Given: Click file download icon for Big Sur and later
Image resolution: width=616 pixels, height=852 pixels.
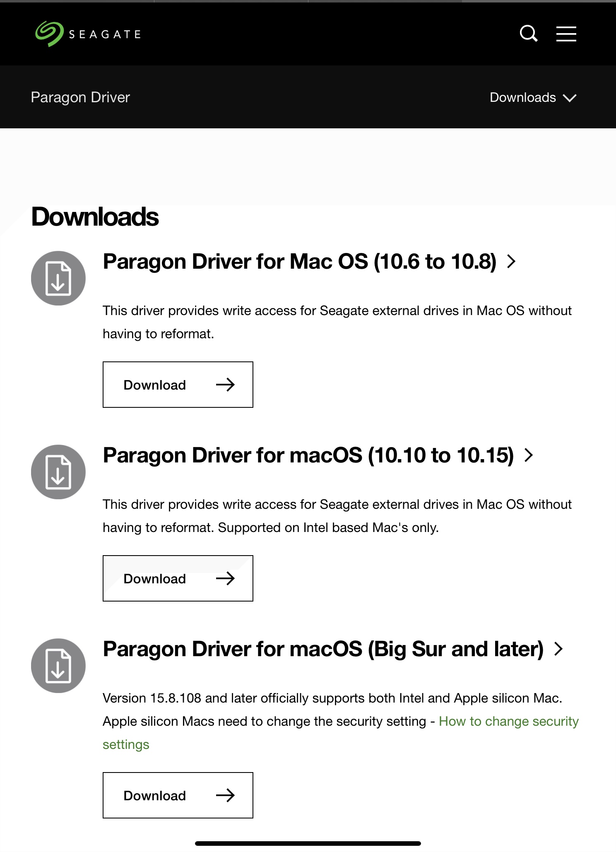Looking at the screenshot, I should pyautogui.click(x=58, y=666).
